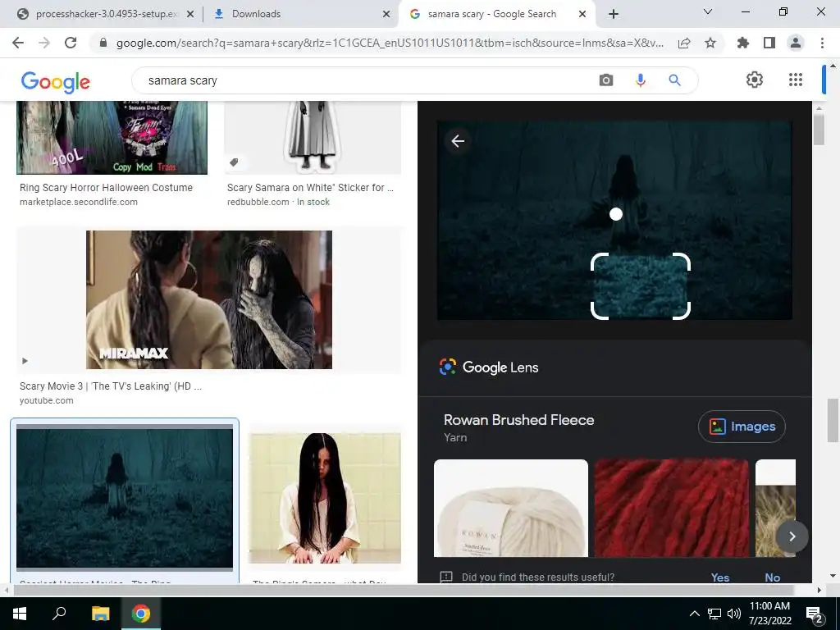Open the Google apps grid

pyautogui.click(x=796, y=80)
